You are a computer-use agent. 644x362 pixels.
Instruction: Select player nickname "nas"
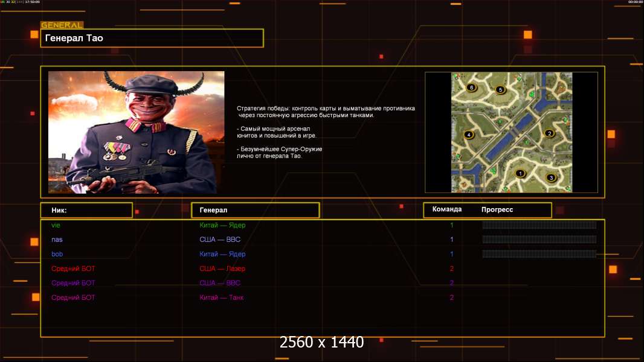point(57,240)
